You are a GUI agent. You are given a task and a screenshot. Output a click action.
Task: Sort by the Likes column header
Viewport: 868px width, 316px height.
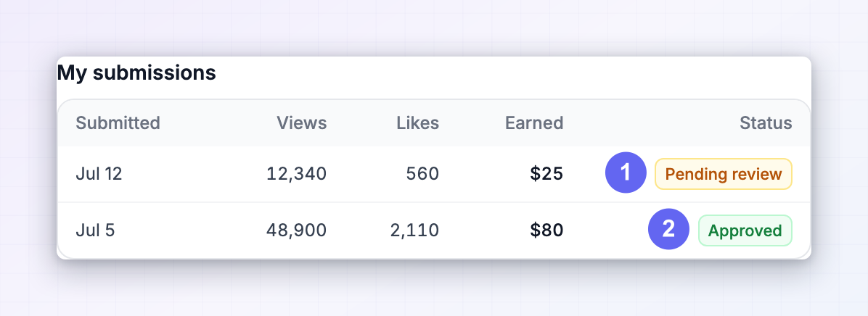pos(418,122)
